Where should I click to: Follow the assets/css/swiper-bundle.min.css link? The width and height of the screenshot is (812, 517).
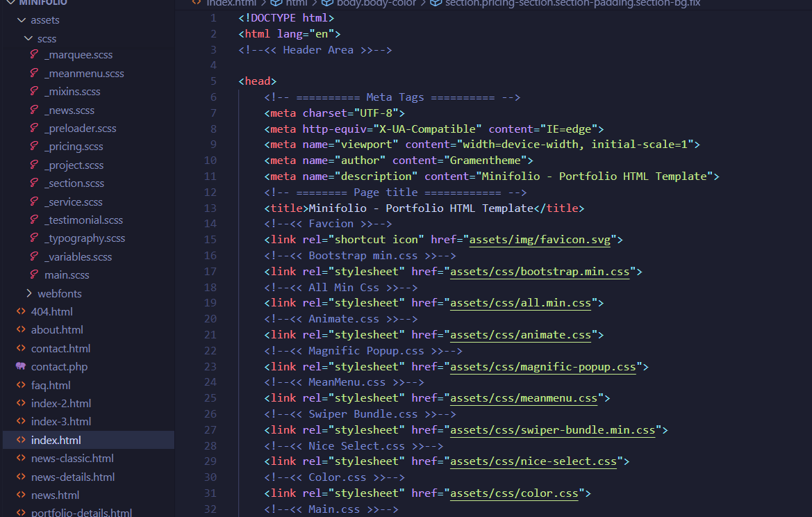(x=552, y=429)
